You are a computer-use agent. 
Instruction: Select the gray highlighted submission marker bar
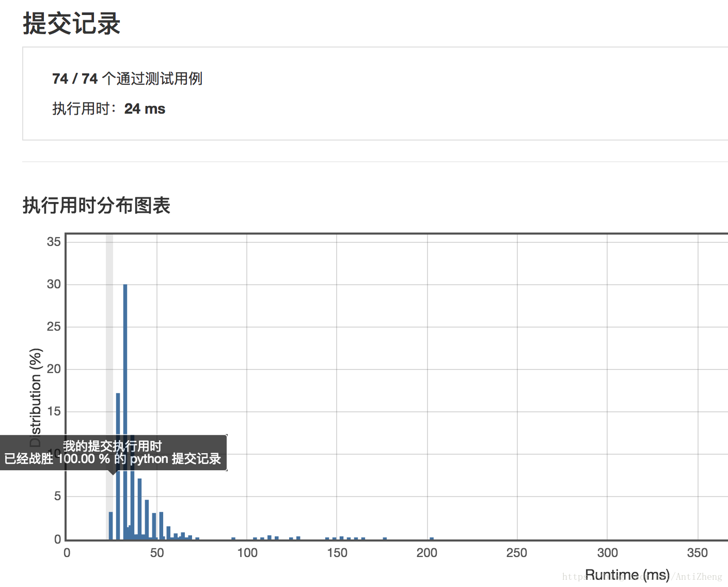point(108,362)
